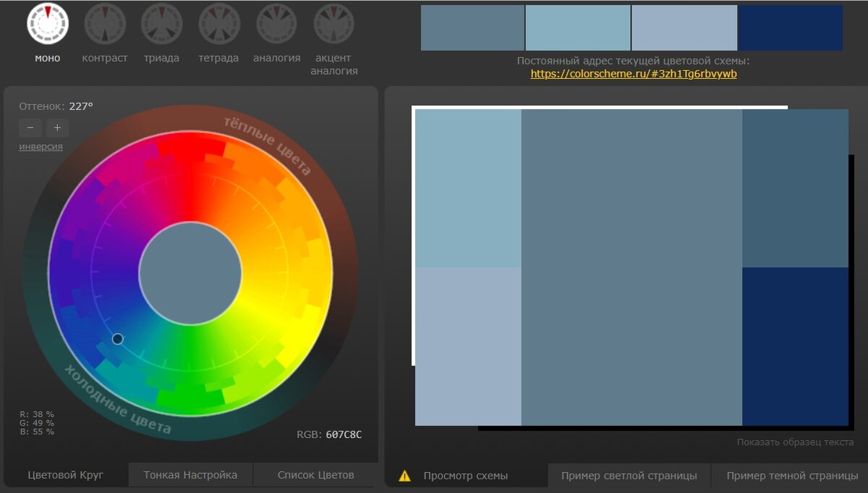Click the pale periwinkle swatch in top palette

[x=684, y=28]
